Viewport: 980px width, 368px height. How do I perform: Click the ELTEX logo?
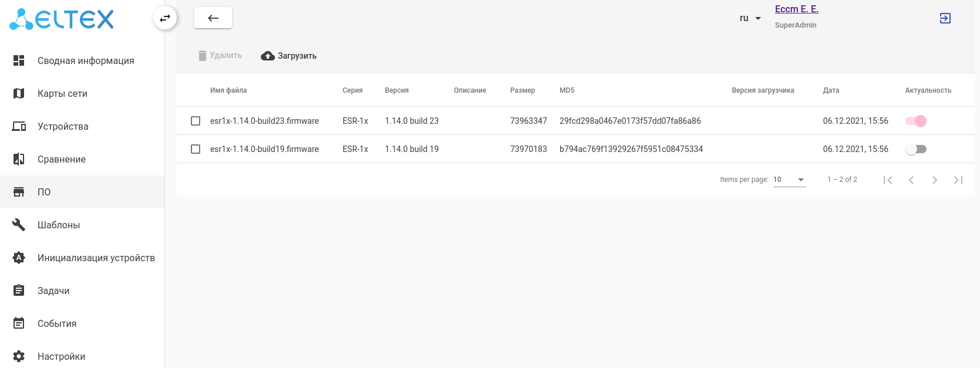pyautogui.click(x=62, y=19)
